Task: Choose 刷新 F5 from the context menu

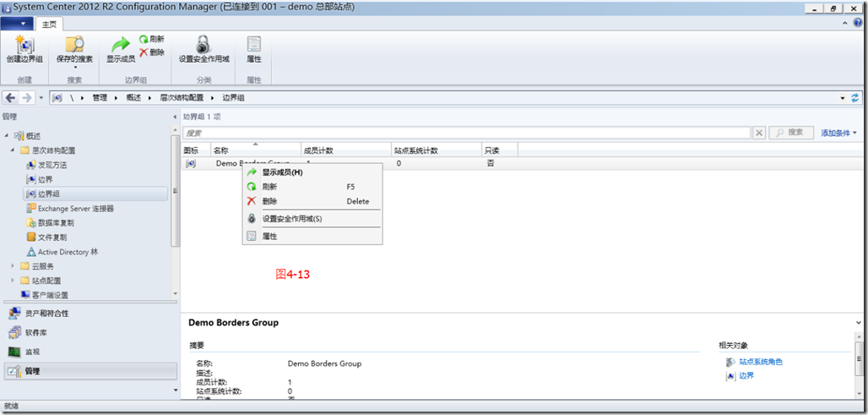Action: tap(312, 187)
